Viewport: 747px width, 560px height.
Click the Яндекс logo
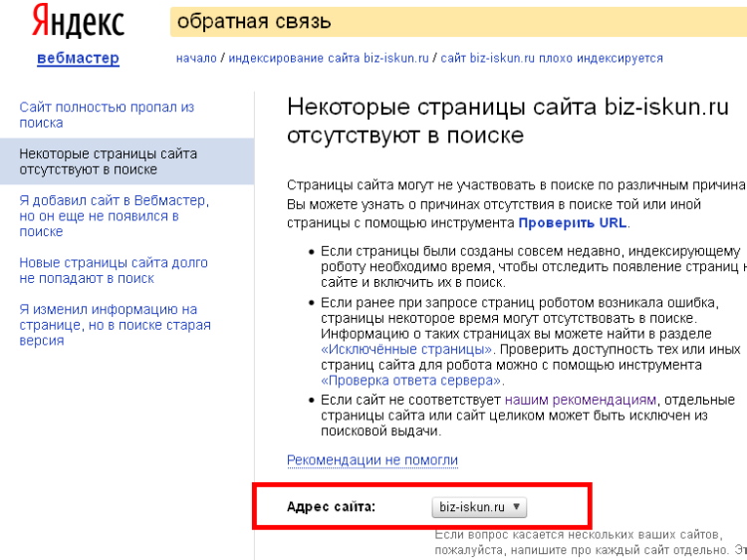point(78,21)
